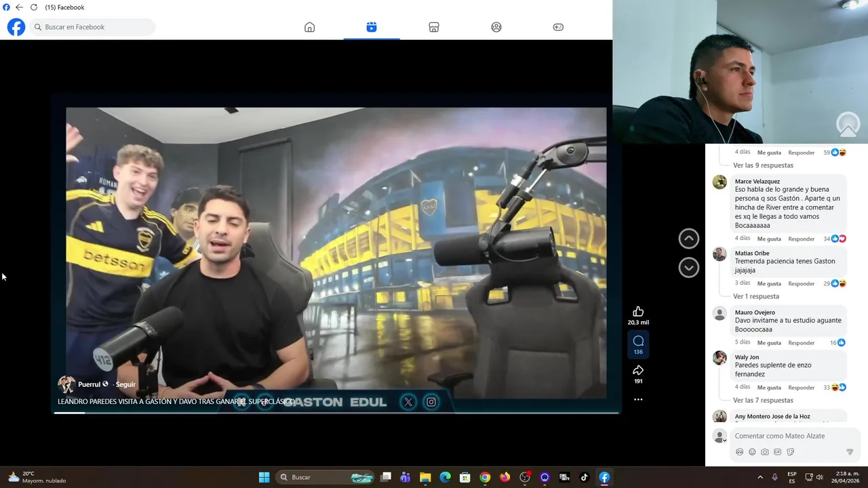This screenshot has height=488, width=868.
Task: Reply to Marce Velazquez's comment
Action: 802,239
